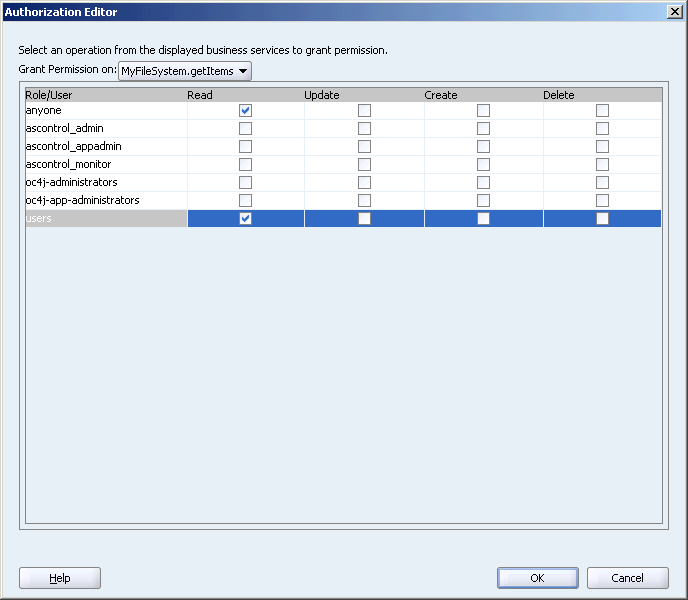Screen dimensions: 688x600
Task: Uncheck Read permission for anyone
Action: click(x=245, y=111)
